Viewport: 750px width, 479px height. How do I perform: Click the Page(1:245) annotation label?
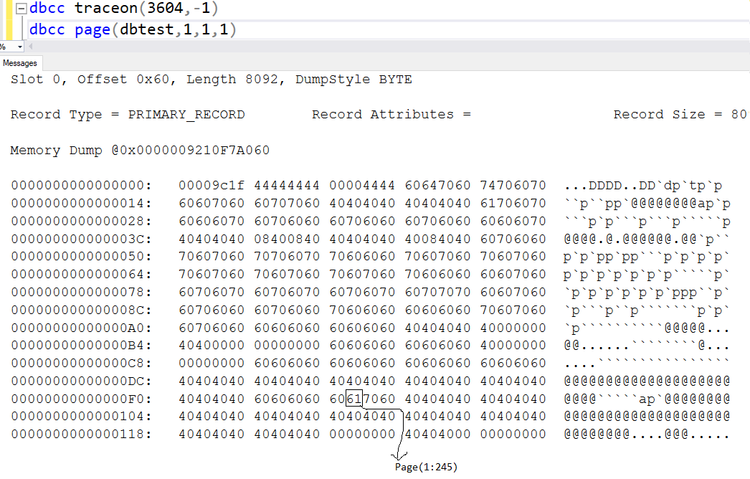(x=426, y=467)
